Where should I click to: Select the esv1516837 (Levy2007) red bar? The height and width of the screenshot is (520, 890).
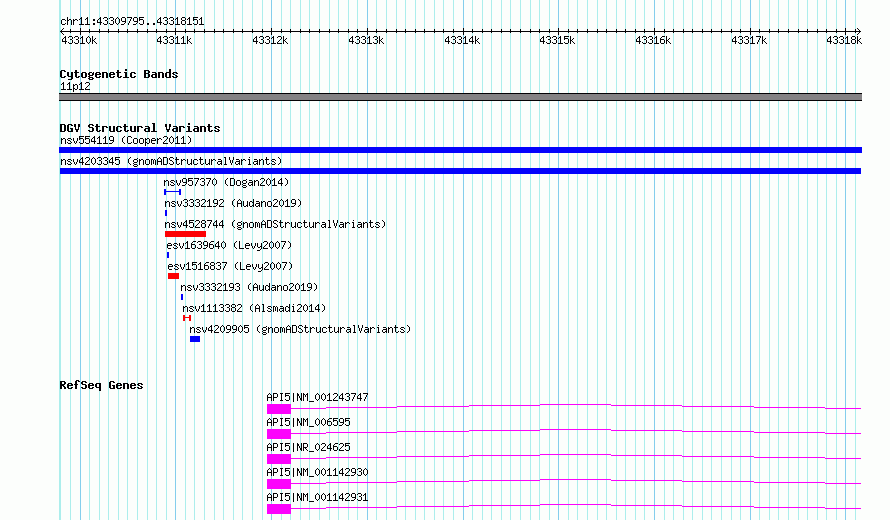pyautogui.click(x=174, y=276)
